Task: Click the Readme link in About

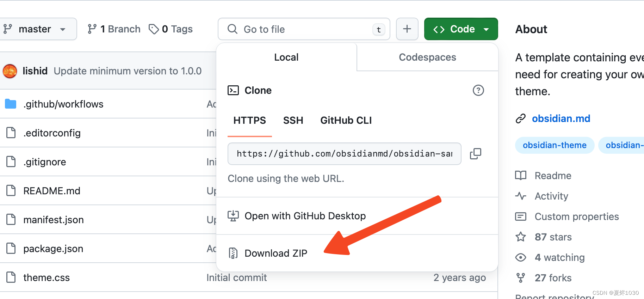Action: click(x=553, y=176)
